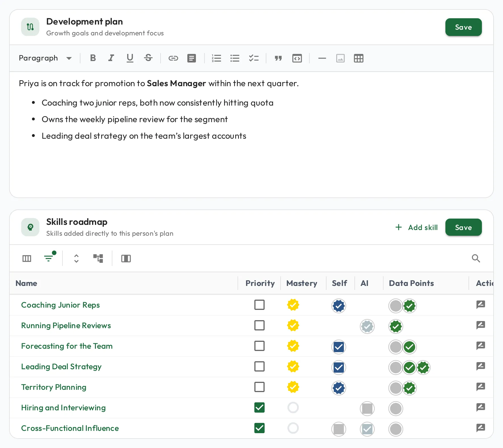The height and width of the screenshot is (448, 503).
Task: Check Priority for Running Pipeline Reviews
Action: 259,325
